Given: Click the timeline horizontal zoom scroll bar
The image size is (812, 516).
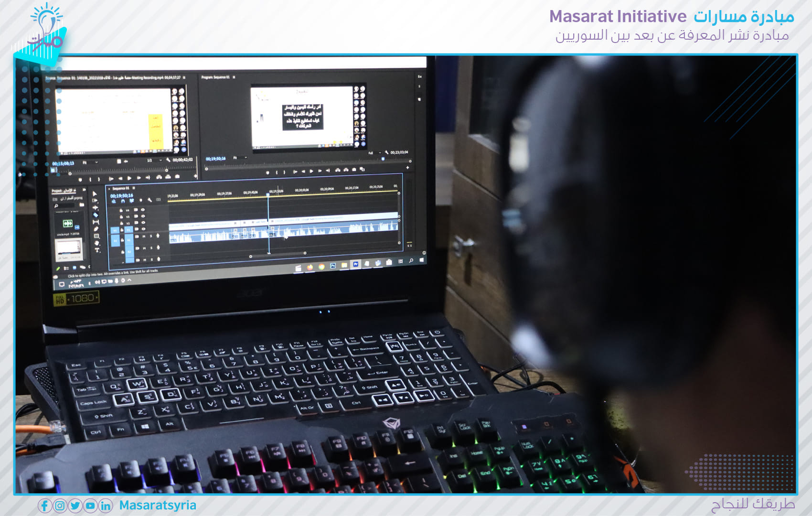Looking at the screenshot, I should (278, 255).
